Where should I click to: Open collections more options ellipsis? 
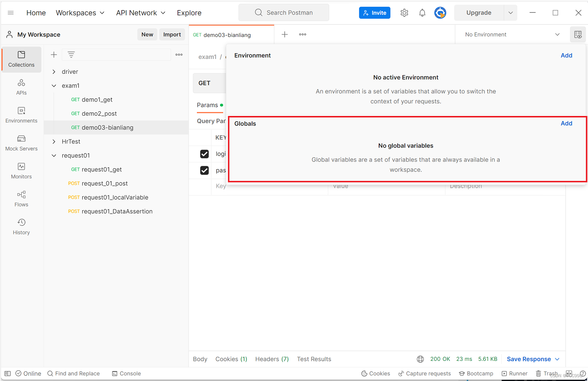click(x=179, y=55)
